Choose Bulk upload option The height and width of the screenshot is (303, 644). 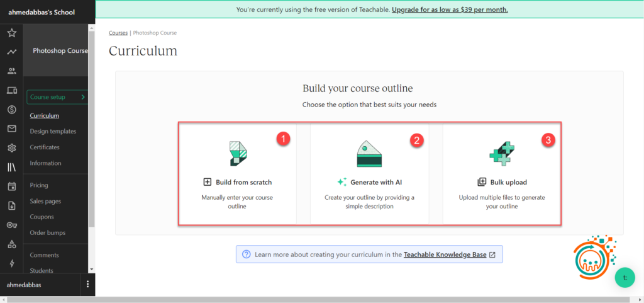coord(502,182)
